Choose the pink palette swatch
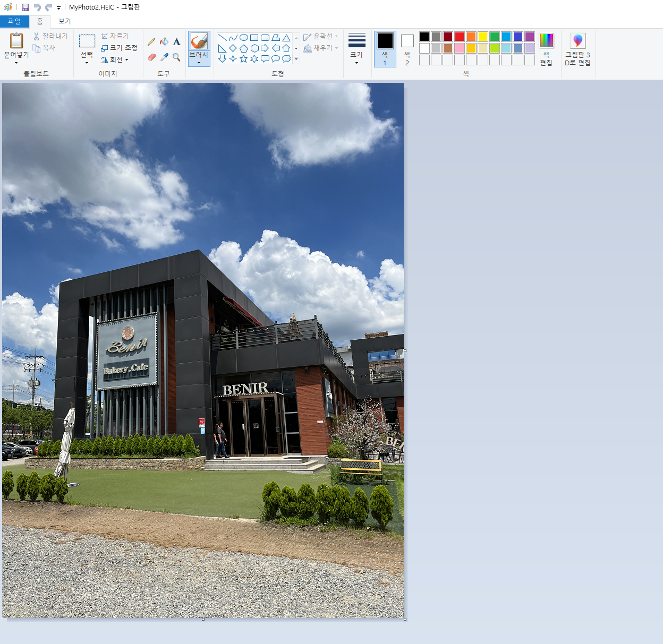The image size is (663, 644). point(460,48)
